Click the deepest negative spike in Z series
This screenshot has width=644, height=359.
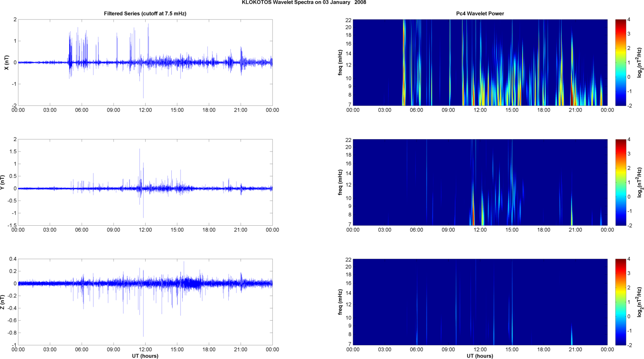point(143,335)
